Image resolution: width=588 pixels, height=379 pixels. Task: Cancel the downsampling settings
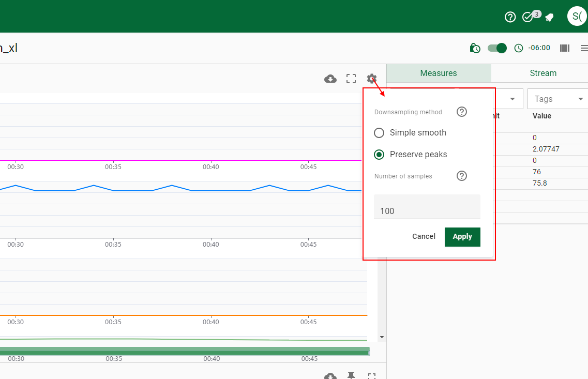click(424, 236)
